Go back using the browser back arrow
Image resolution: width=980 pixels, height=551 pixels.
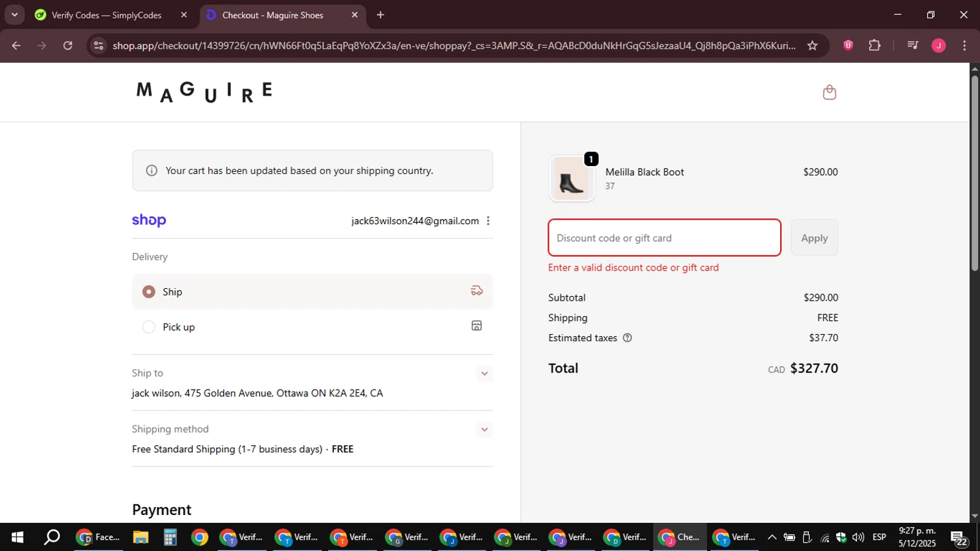(x=16, y=46)
